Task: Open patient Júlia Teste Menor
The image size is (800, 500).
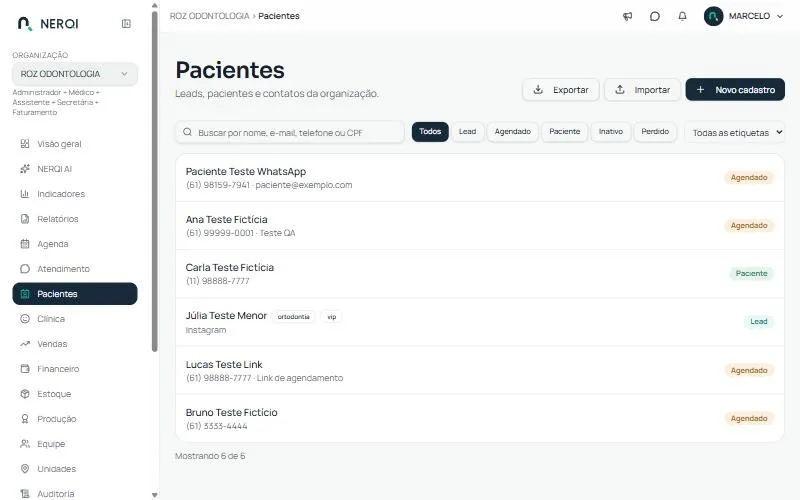Action: (480, 322)
